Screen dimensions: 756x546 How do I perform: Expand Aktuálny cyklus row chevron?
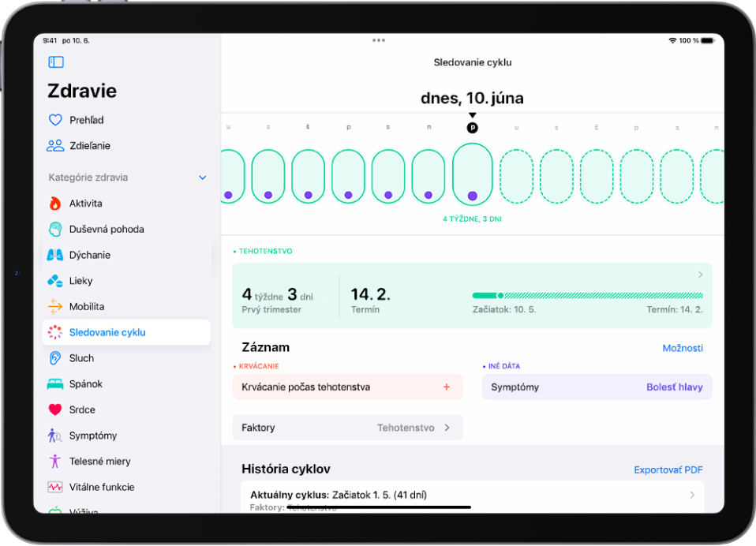coord(692,495)
